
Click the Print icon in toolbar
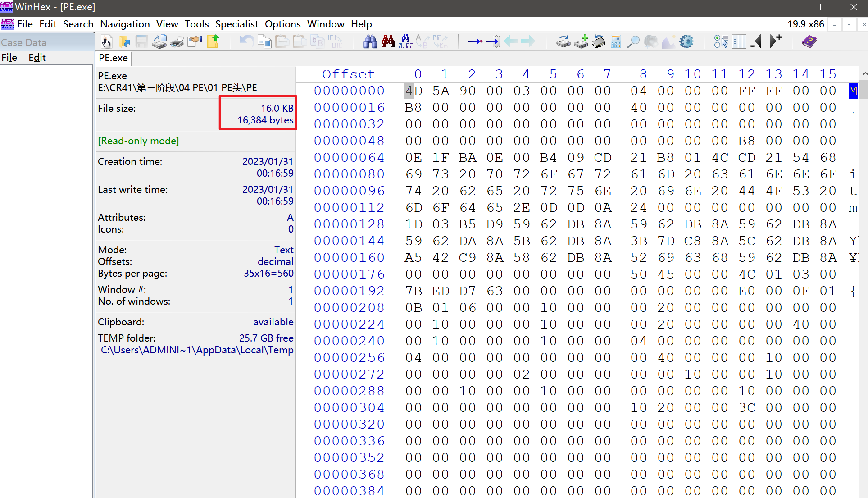point(177,42)
